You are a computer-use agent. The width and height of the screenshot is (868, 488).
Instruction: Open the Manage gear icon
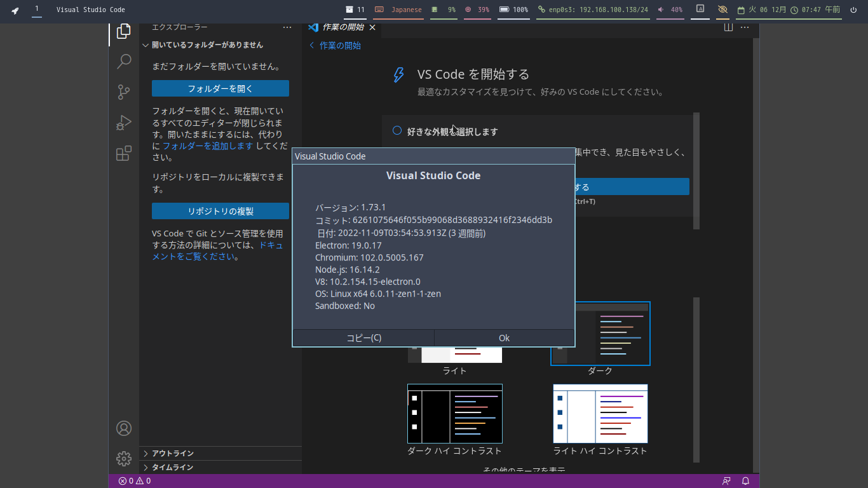click(x=124, y=458)
